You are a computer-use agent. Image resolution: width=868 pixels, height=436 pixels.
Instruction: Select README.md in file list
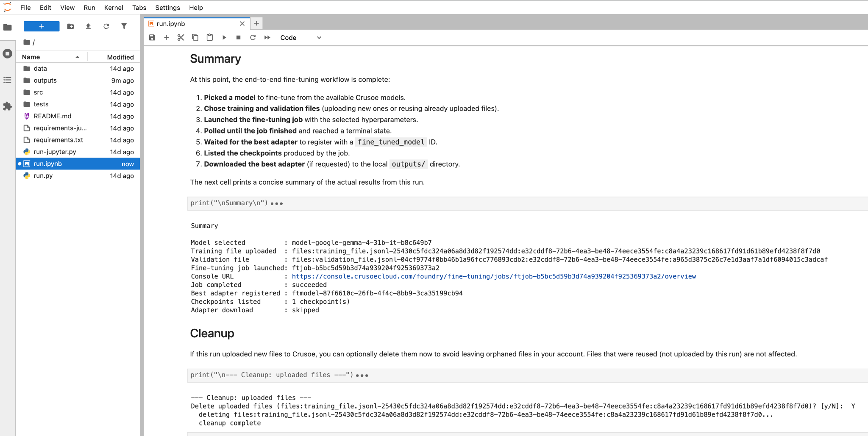(78, 116)
